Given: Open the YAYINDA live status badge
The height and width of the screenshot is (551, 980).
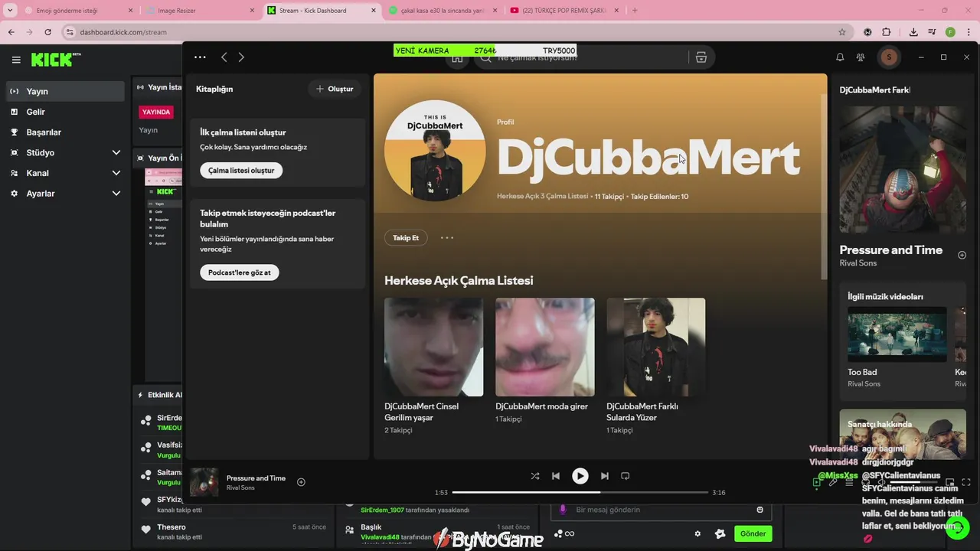Looking at the screenshot, I should [x=156, y=112].
